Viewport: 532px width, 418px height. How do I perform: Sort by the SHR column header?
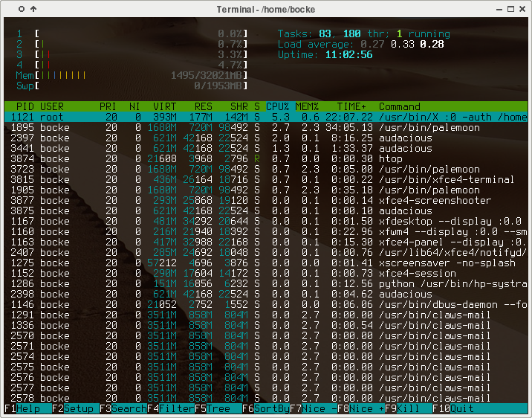239,106
